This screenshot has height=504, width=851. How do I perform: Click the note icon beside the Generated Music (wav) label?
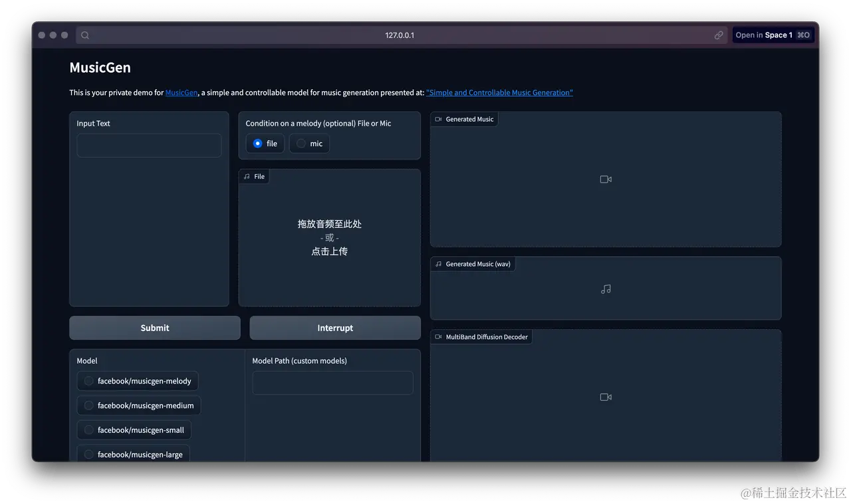(438, 264)
